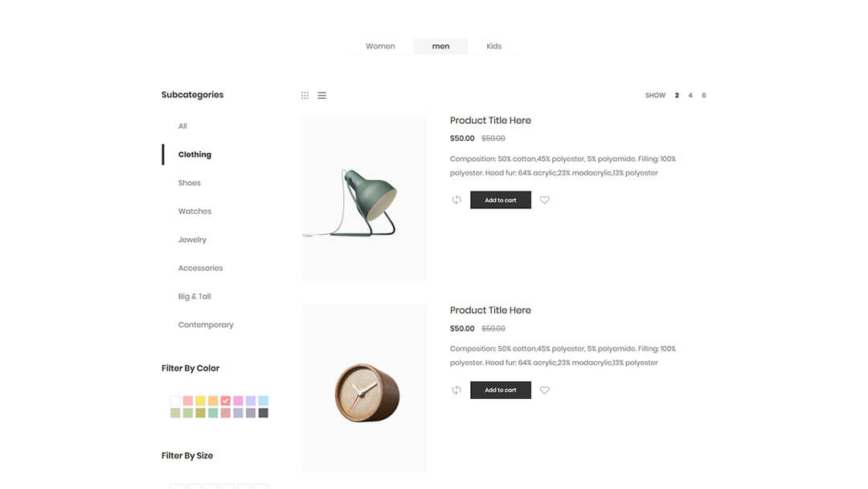Screen dimensions: 868x489
Task: Open the green lamp product thumbnail
Action: (364, 198)
